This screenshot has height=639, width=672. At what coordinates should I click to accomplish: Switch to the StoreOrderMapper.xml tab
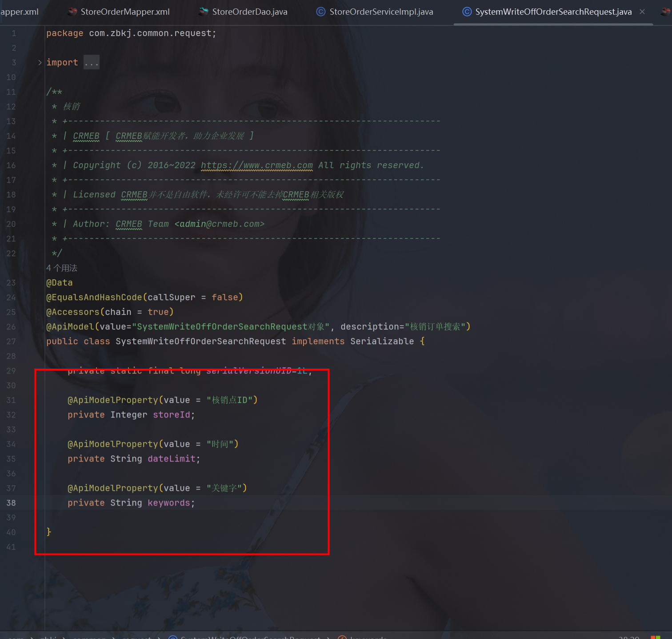click(125, 12)
